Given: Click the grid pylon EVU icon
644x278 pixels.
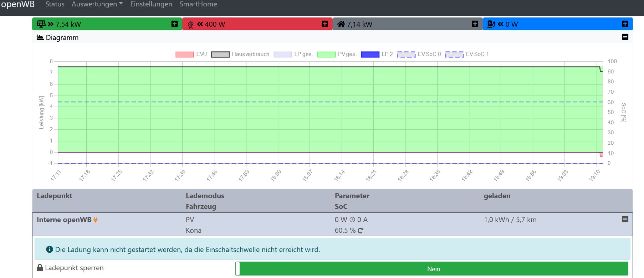Looking at the screenshot, I should click(191, 25).
